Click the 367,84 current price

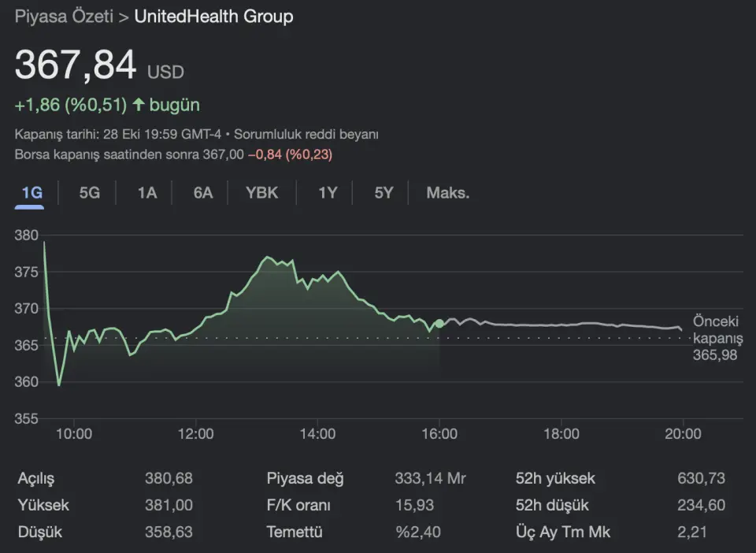pos(76,65)
